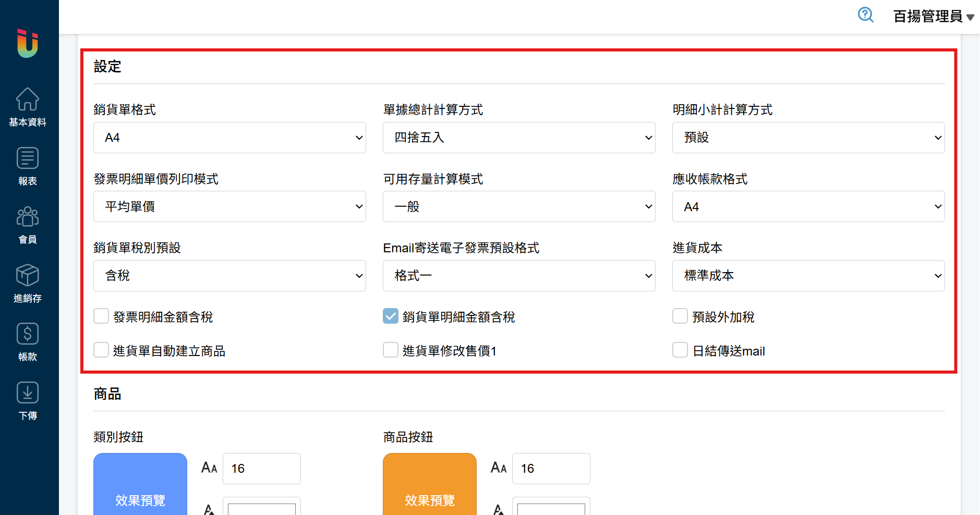Click the 下傳 download icon
Image resolution: width=980 pixels, height=515 pixels.
28,393
